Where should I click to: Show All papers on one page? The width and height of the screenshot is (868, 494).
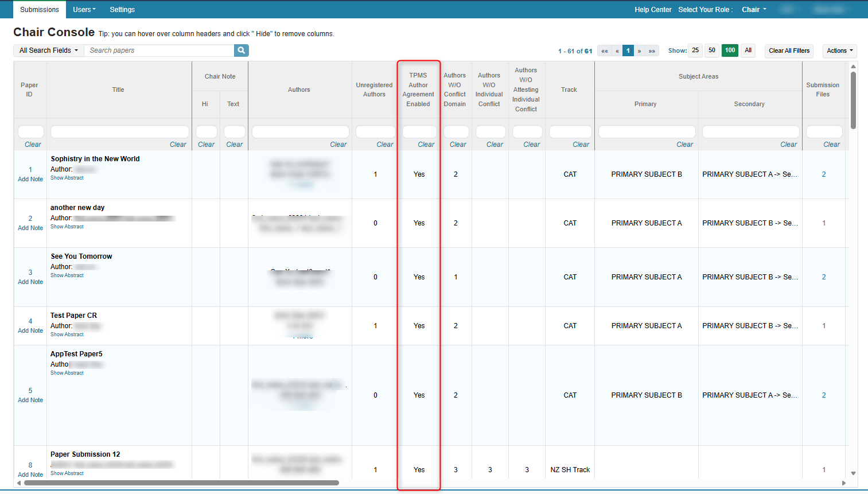(748, 50)
